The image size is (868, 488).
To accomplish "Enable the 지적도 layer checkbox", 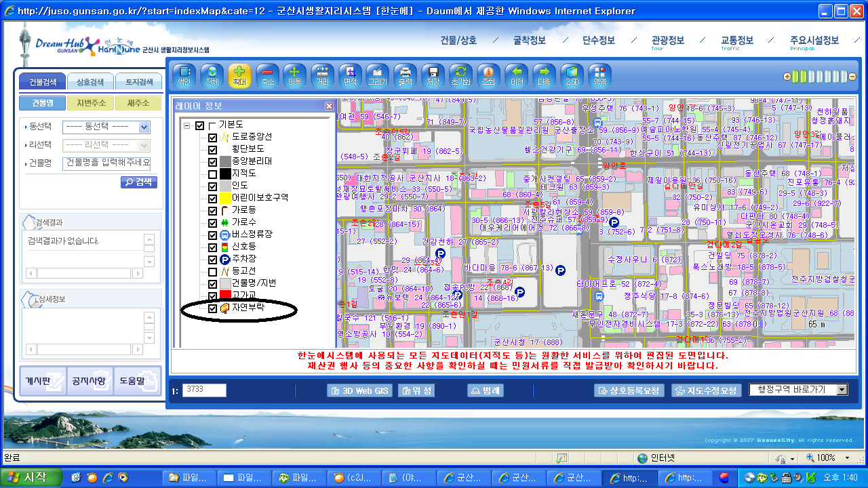I will pyautogui.click(x=213, y=174).
